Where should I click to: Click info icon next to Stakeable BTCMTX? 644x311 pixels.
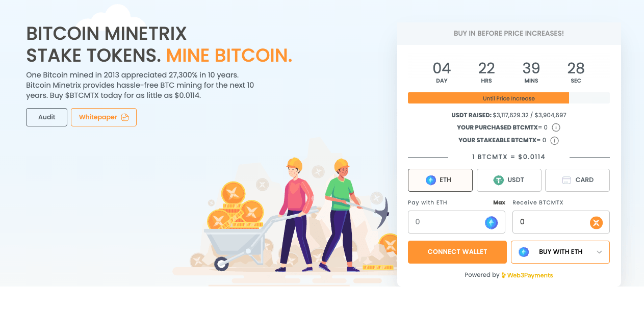(x=555, y=140)
